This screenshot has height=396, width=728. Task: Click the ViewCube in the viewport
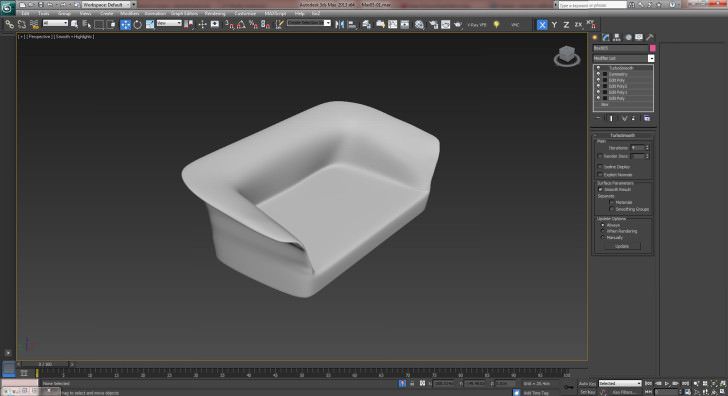coord(567,55)
